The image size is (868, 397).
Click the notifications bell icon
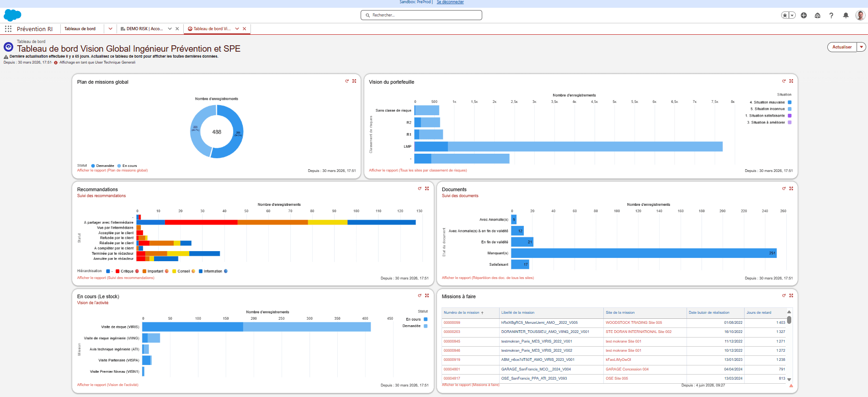[x=846, y=16]
